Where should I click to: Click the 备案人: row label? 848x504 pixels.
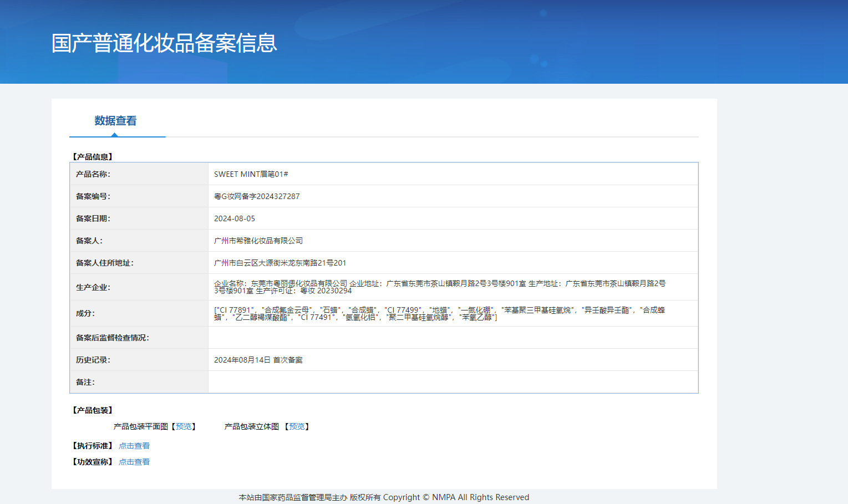click(89, 241)
